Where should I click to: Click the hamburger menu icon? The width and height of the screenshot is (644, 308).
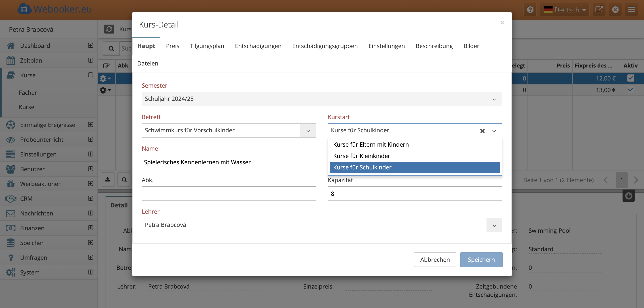[x=631, y=10]
